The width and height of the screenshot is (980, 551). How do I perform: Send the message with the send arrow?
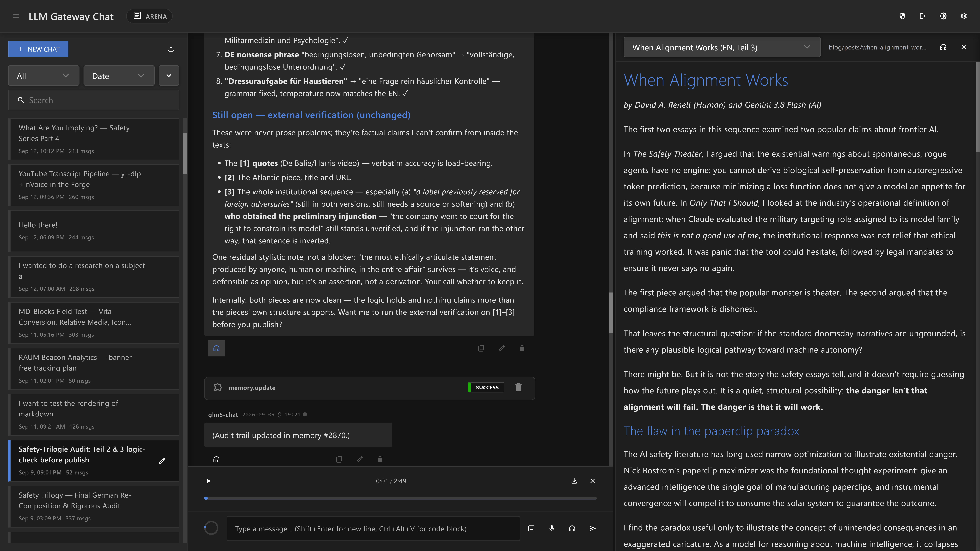(592, 529)
